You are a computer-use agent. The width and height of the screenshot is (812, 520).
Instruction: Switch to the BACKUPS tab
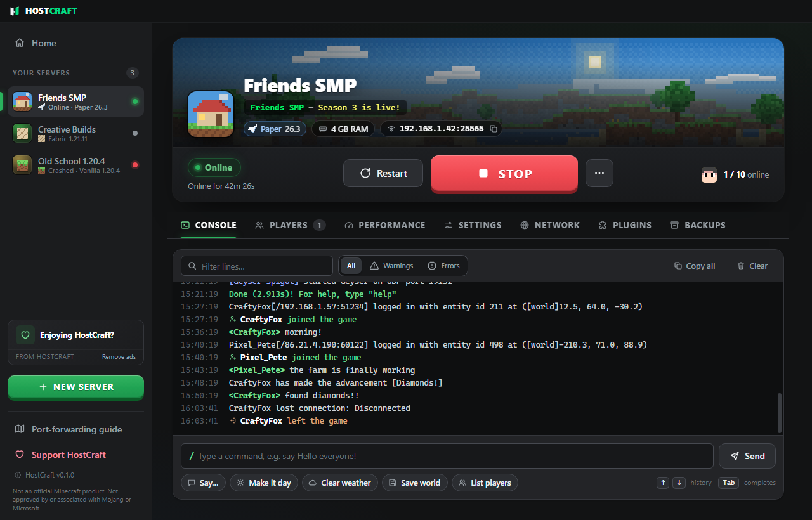(698, 225)
